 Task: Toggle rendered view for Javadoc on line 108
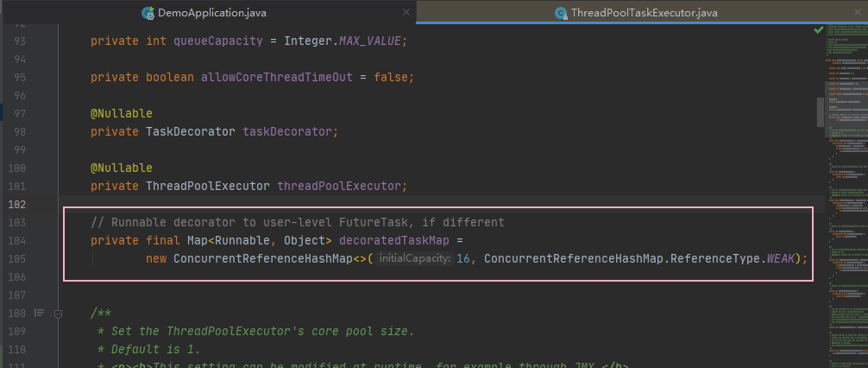coord(40,313)
